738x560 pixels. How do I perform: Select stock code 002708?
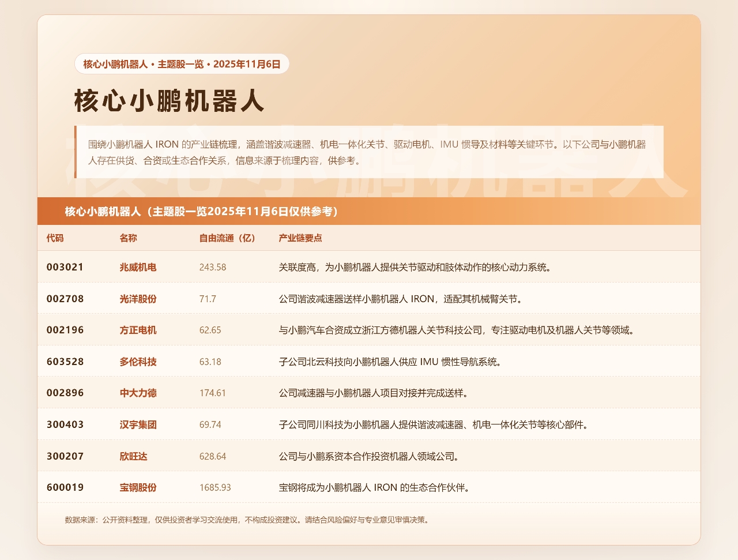[65, 299]
